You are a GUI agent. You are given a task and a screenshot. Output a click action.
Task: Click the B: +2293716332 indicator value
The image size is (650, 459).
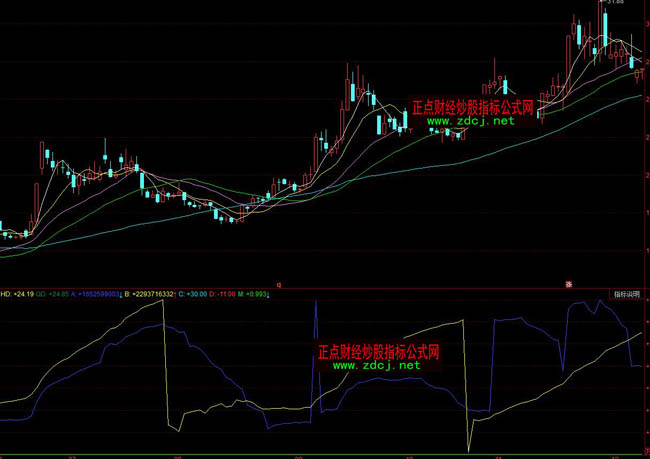(150, 295)
